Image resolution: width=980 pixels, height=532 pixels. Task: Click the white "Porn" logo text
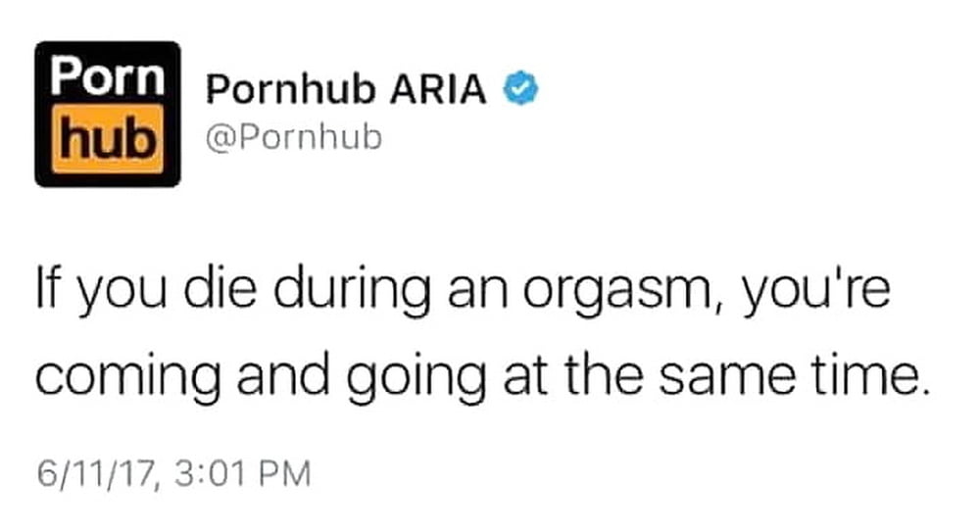(x=108, y=75)
